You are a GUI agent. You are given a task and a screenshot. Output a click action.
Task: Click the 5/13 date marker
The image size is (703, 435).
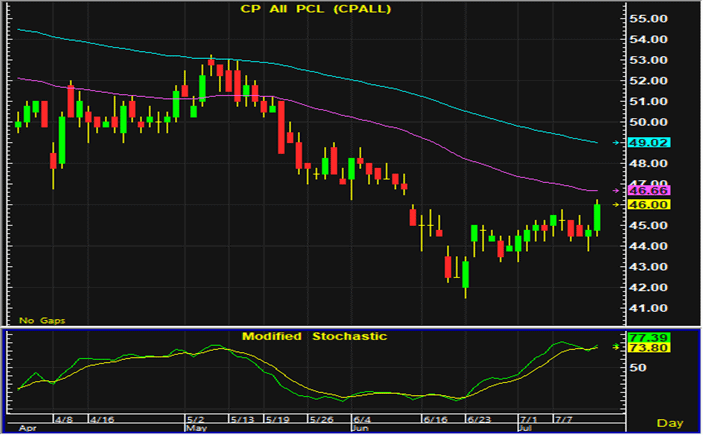tap(242, 420)
